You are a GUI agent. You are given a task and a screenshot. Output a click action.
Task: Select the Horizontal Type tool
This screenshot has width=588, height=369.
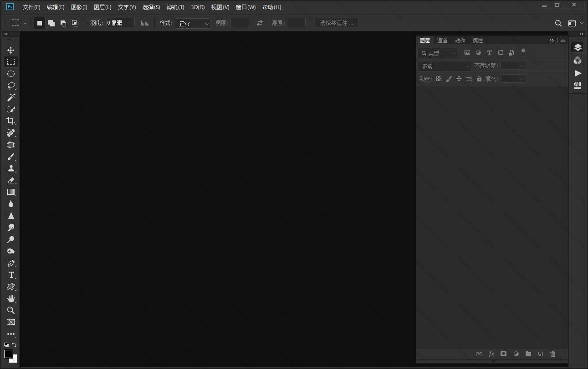click(x=11, y=275)
